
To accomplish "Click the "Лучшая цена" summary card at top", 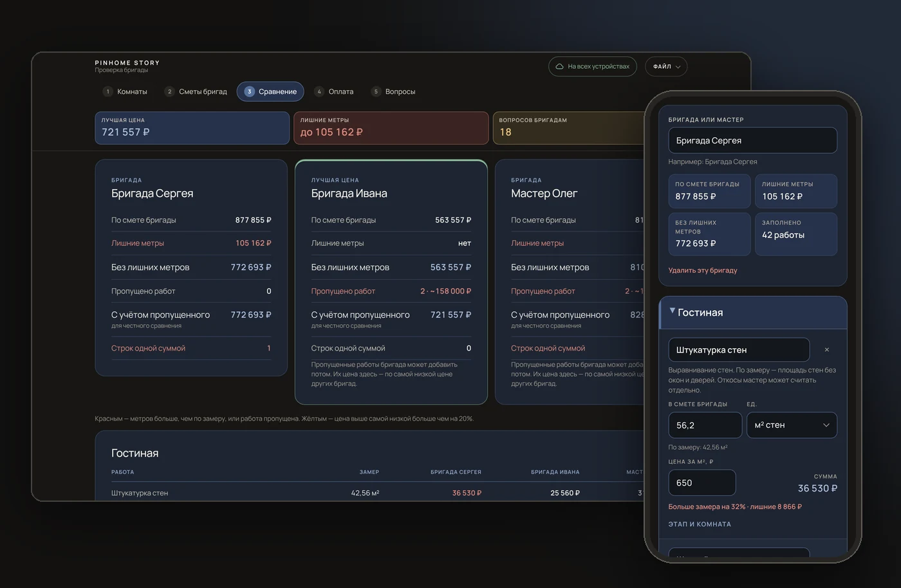I will point(192,128).
